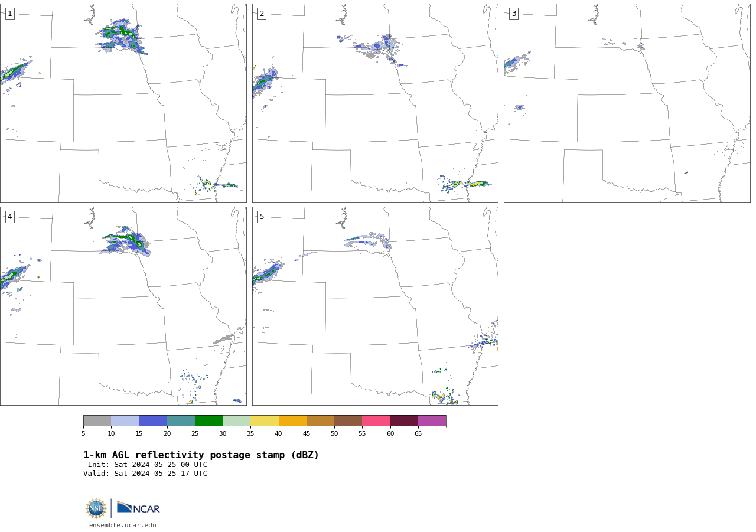Viewport: 756px width, 532px height.
Task: Click the pink 55-60 dBZ swatch
Action: [x=376, y=420]
